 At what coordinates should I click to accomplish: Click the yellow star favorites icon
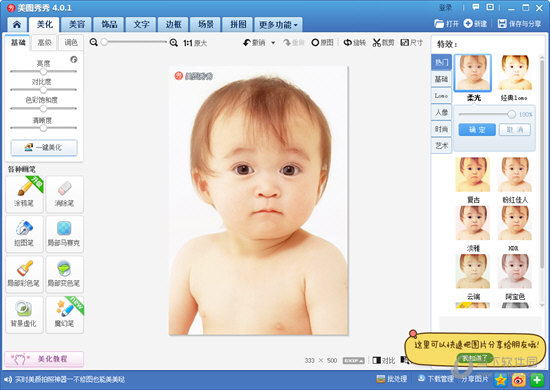coord(501,379)
